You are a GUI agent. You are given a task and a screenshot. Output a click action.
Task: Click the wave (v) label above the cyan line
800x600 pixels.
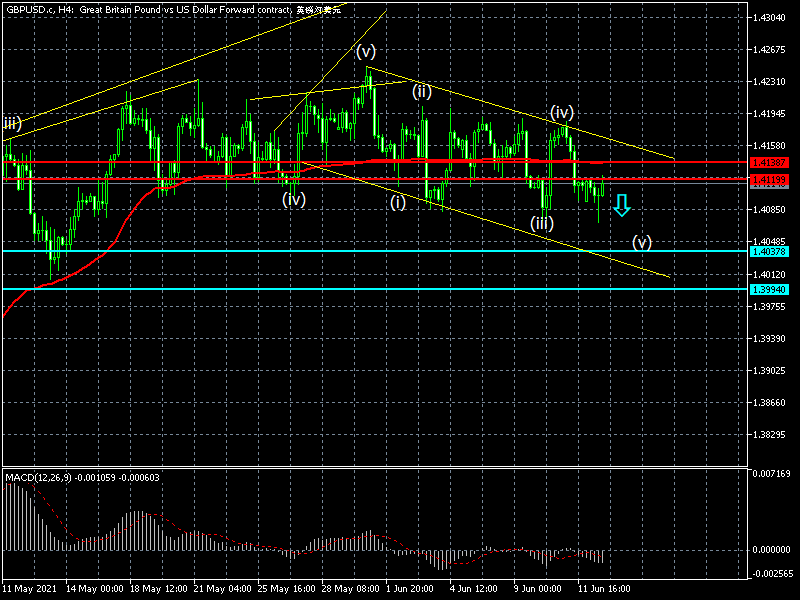(x=642, y=242)
